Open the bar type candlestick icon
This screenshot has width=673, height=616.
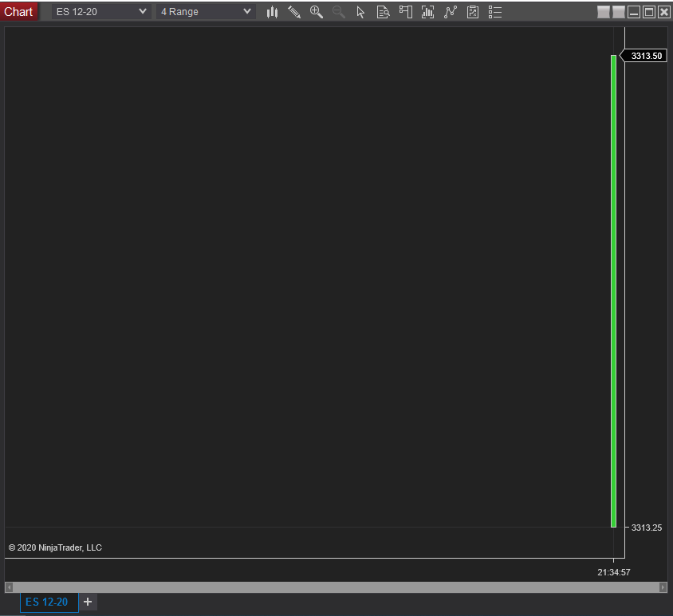[x=272, y=12]
